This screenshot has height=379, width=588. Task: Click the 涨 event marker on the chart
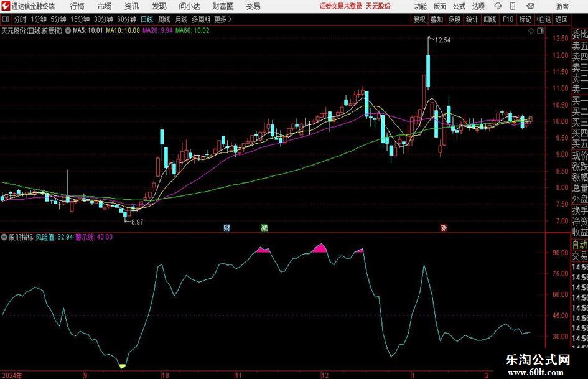(x=444, y=227)
